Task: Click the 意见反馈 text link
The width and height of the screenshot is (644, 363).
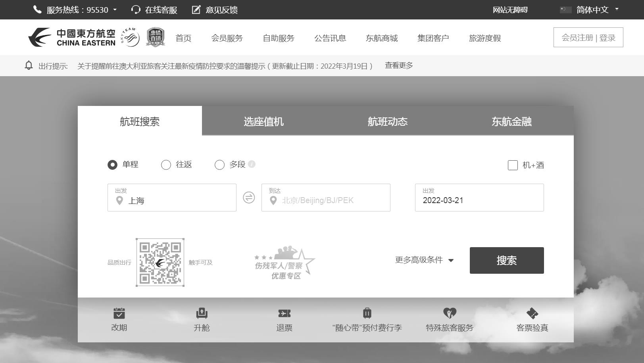Action: (x=221, y=10)
